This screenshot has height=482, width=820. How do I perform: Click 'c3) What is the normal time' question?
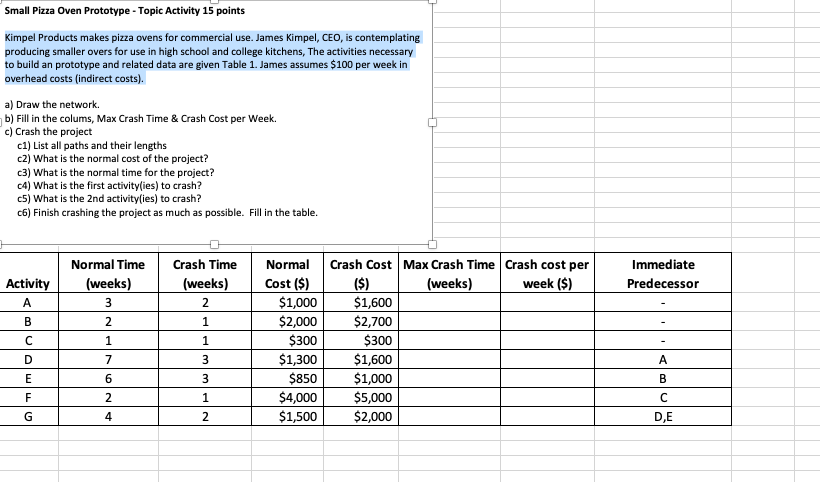pyautogui.click(x=116, y=172)
